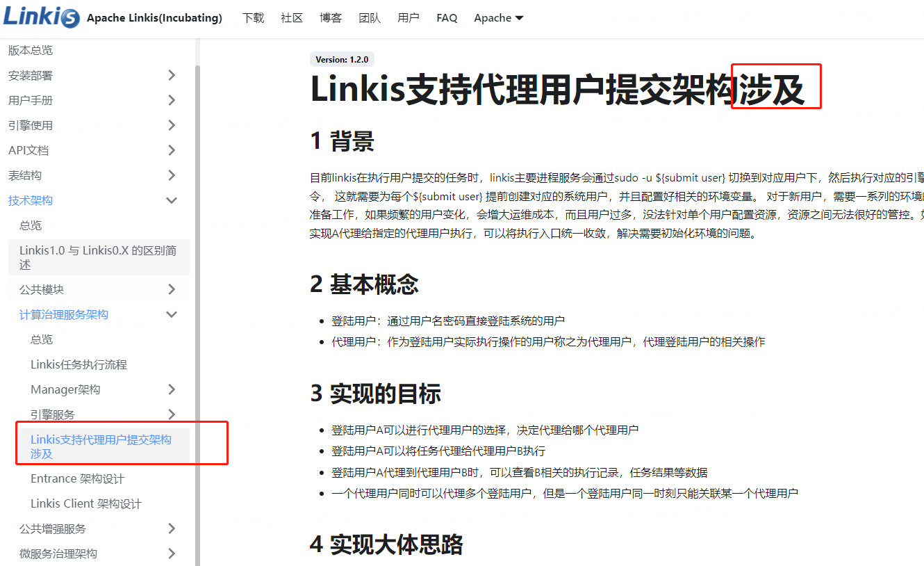The height and width of the screenshot is (566, 924).
Task: Click 微服务治理架构 sidebar item
Action: click(x=58, y=553)
